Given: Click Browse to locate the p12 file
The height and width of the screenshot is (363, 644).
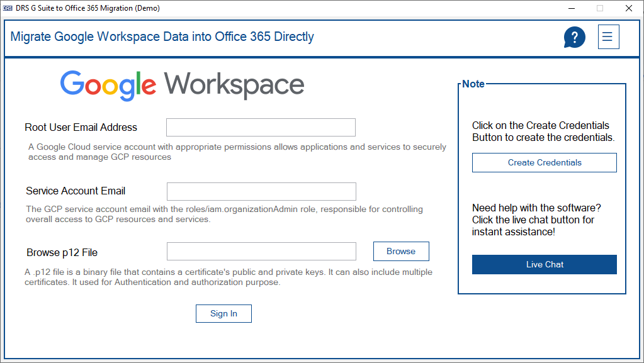Looking at the screenshot, I should 401,251.
